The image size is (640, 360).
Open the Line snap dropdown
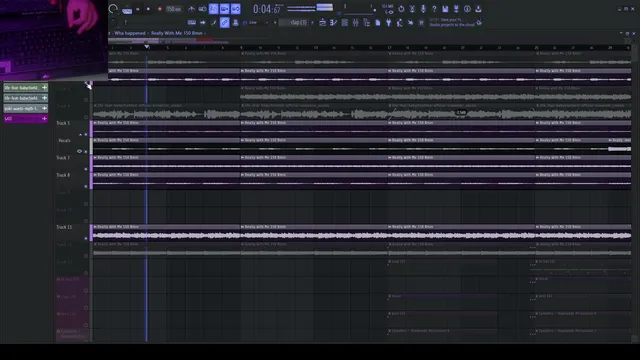click(x=256, y=22)
